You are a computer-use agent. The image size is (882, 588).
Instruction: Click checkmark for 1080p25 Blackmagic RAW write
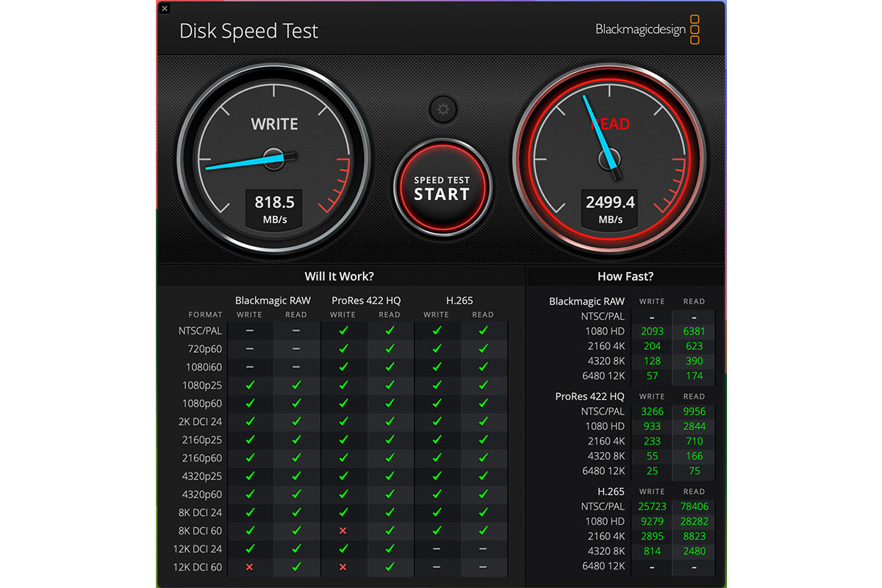(250, 385)
